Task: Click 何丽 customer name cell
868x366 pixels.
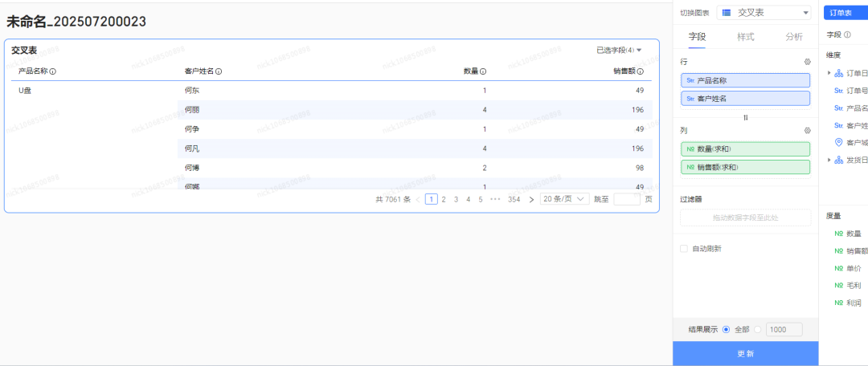Action: click(191, 110)
